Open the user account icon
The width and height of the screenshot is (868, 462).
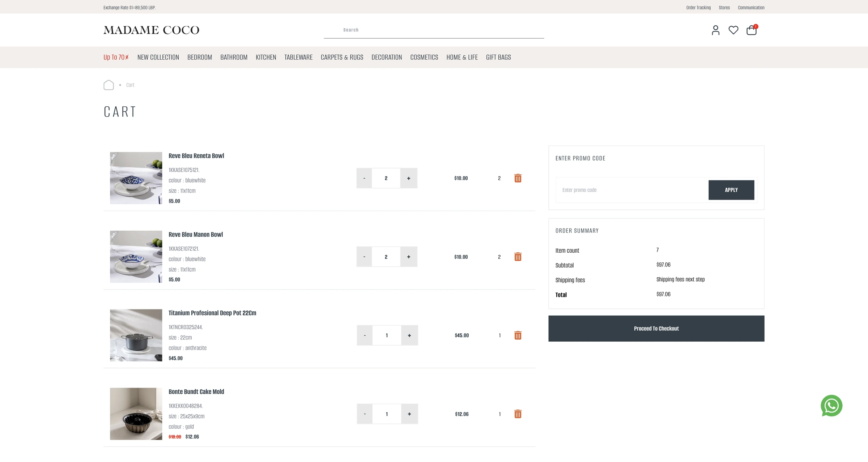715,30
